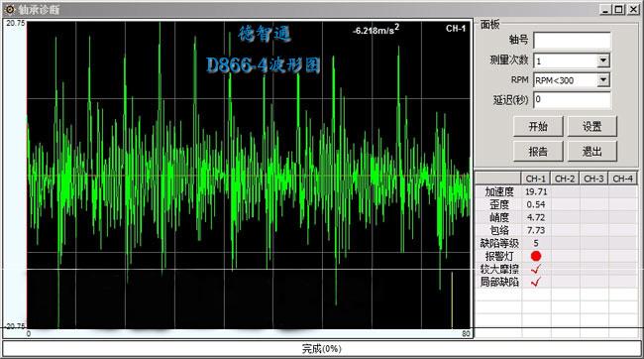The image size is (644, 359).
Task: Click the CH-1 label on the waveform
Action: 456,29
